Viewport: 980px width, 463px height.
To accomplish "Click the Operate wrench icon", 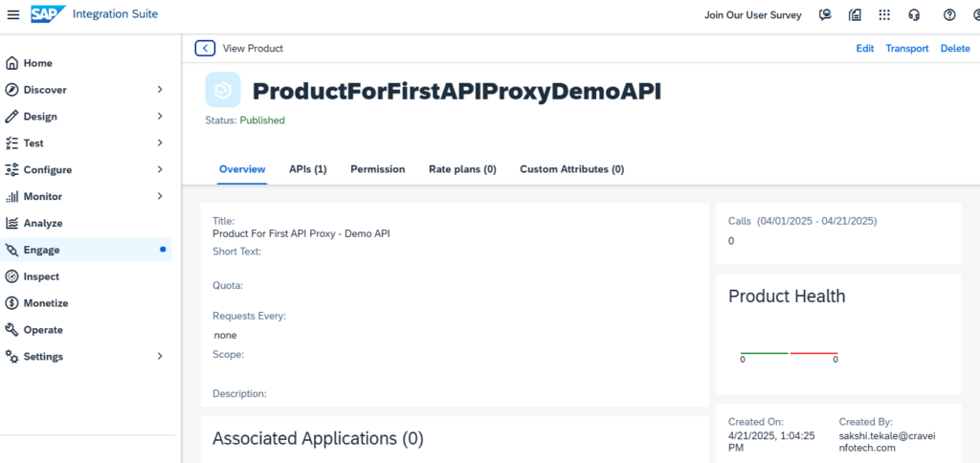I will [11, 330].
